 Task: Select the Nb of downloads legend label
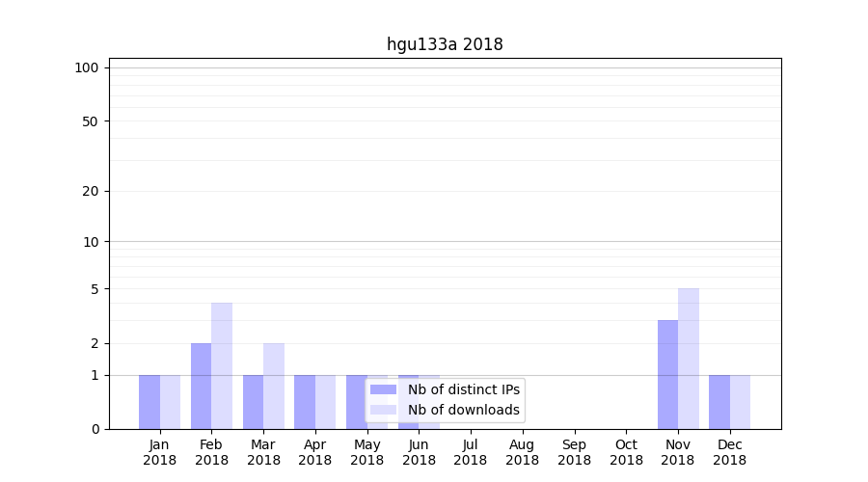(463, 410)
